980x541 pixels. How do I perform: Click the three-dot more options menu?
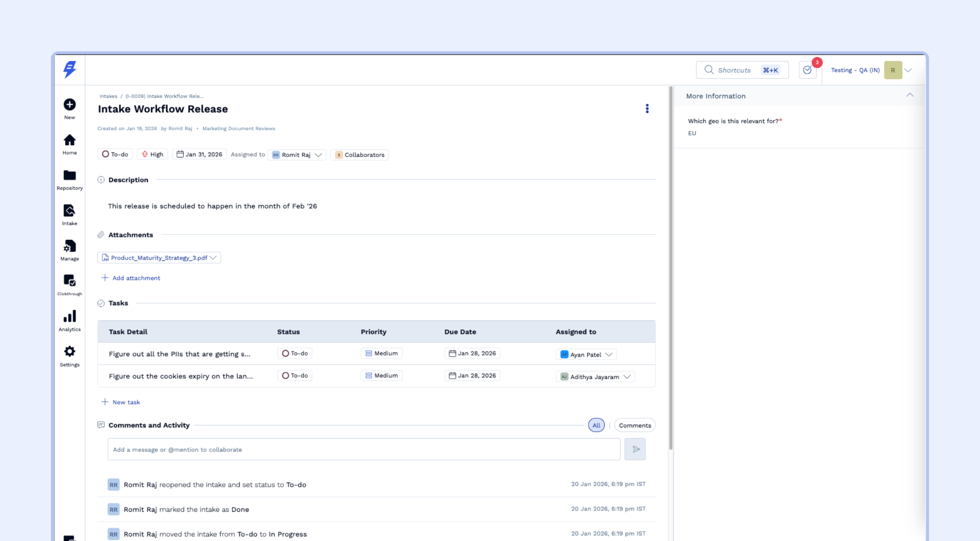647,109
